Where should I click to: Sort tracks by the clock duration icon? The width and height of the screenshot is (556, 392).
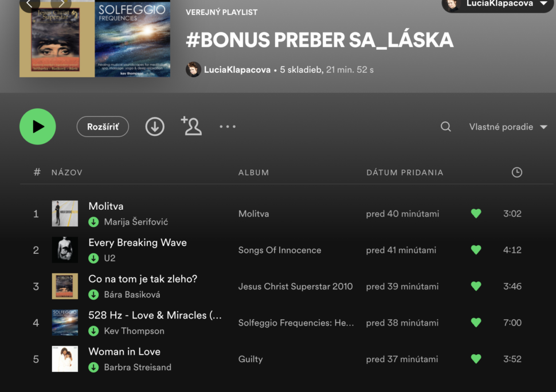tap(516, 173)
